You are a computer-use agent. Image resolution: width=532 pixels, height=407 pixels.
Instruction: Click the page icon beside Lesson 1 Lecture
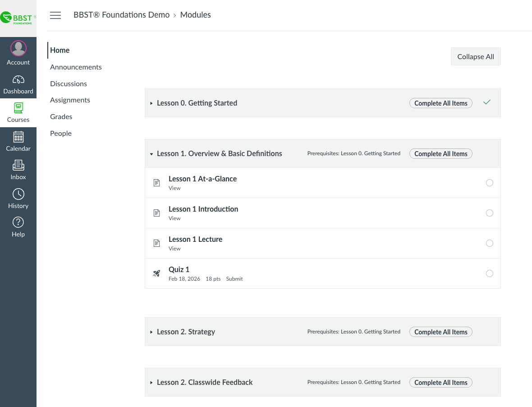coord(156,243)
